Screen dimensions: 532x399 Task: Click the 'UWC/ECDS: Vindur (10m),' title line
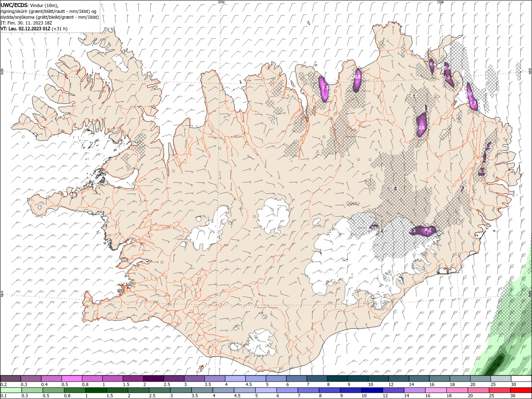(30, 5)
